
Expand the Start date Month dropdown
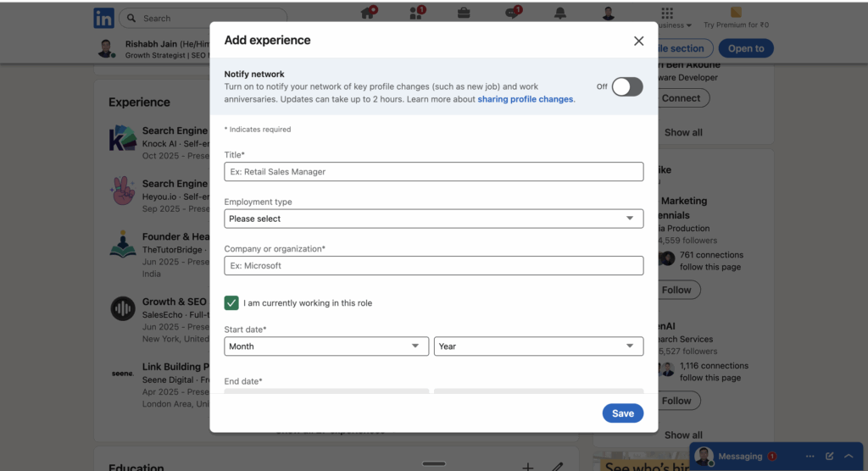326,346
